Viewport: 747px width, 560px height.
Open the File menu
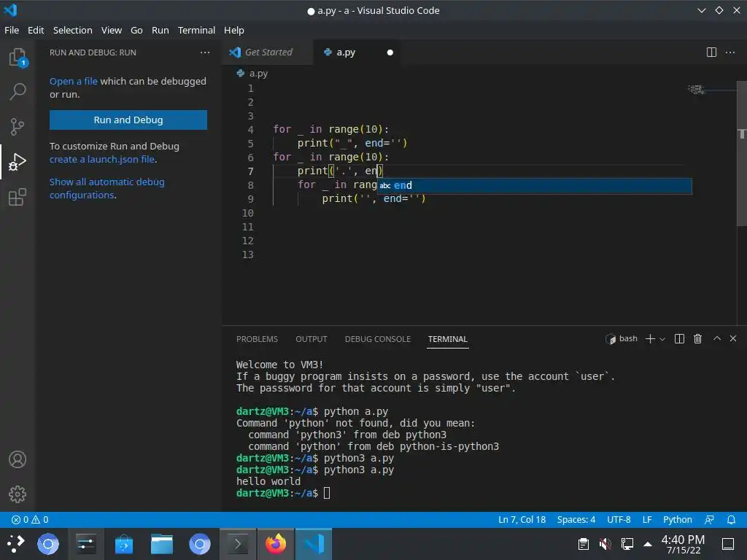click(12, 30)
